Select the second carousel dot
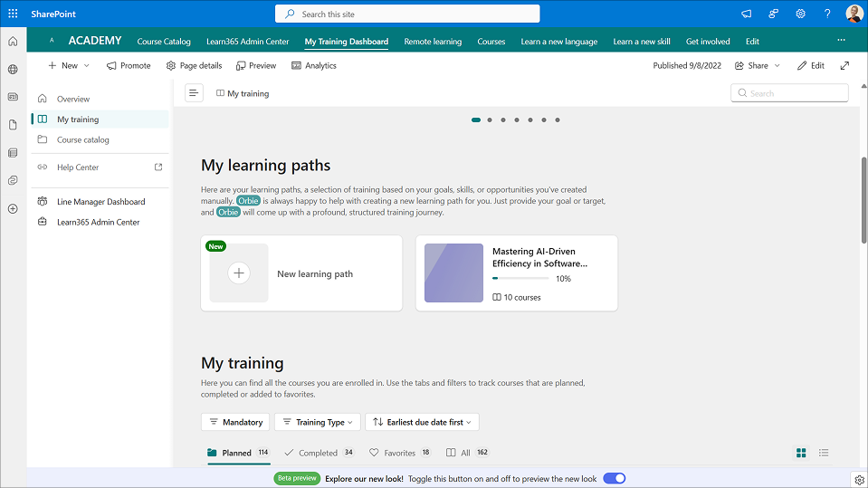The image size is (868, 488). pyautogui.click(x=490, y=120)
